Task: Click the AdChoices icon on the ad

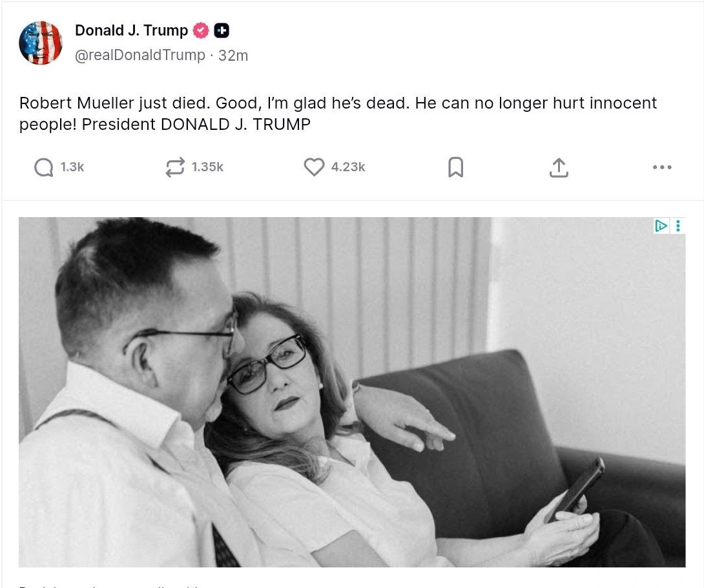Action: pos(660,226)
